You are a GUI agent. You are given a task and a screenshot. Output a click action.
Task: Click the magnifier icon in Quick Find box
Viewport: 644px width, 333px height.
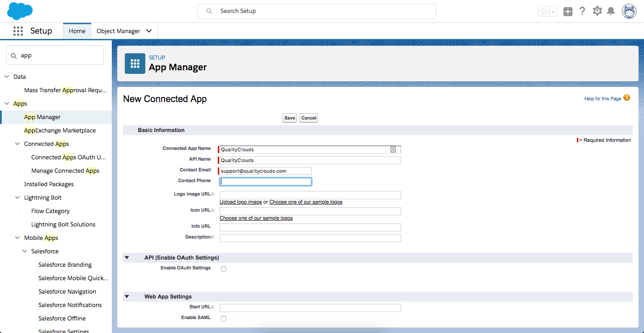tap(14, 55)
